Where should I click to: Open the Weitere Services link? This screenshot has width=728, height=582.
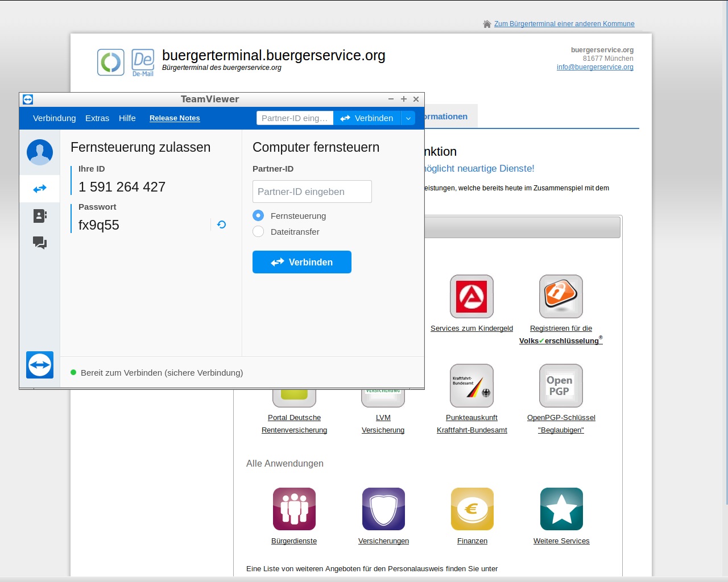point(561,541)
